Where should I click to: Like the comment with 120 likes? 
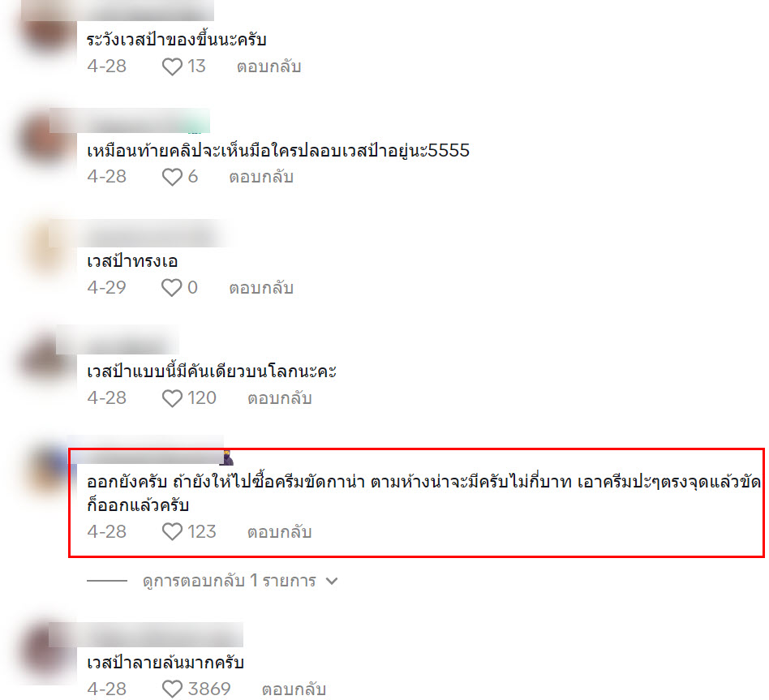(172, 398)
